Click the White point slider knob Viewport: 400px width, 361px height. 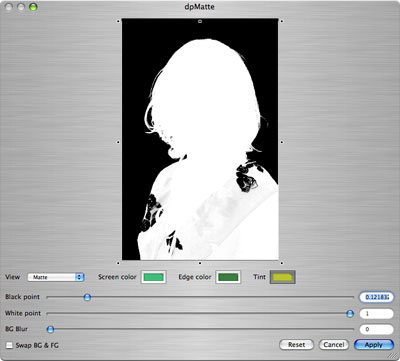(x=350, y=313)
